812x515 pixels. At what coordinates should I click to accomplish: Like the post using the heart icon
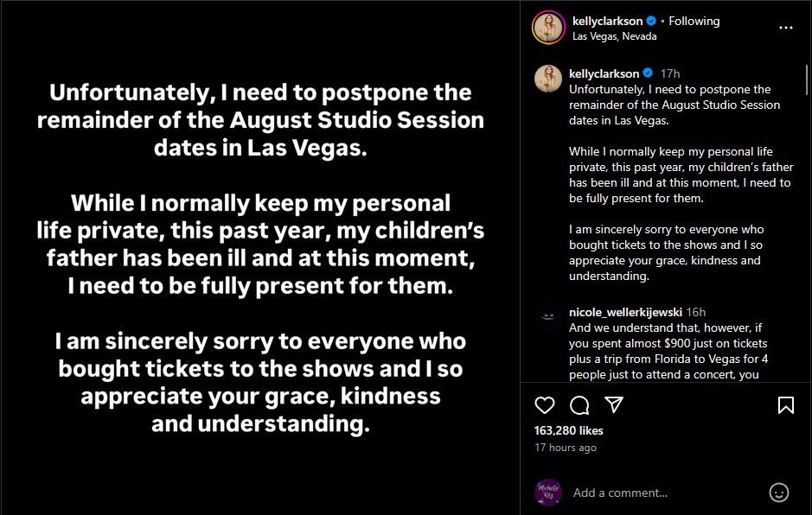pyautogui.click(x=545, y=404)
